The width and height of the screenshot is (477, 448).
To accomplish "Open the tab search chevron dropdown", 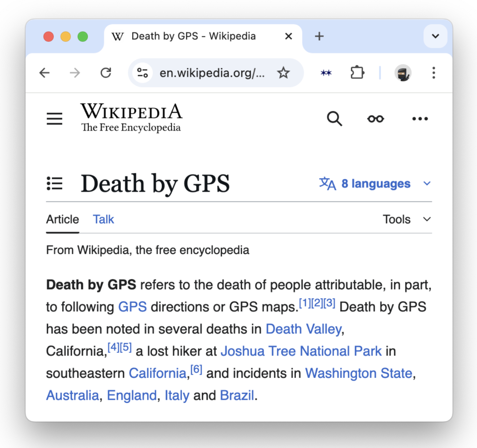I will [435, 36].
